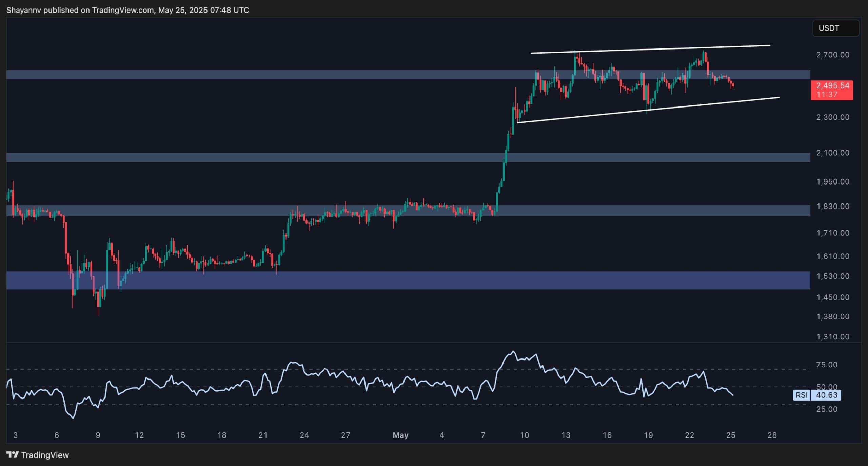
Task: Click the 1,950.00 price axis label
Action: [833, 182]
